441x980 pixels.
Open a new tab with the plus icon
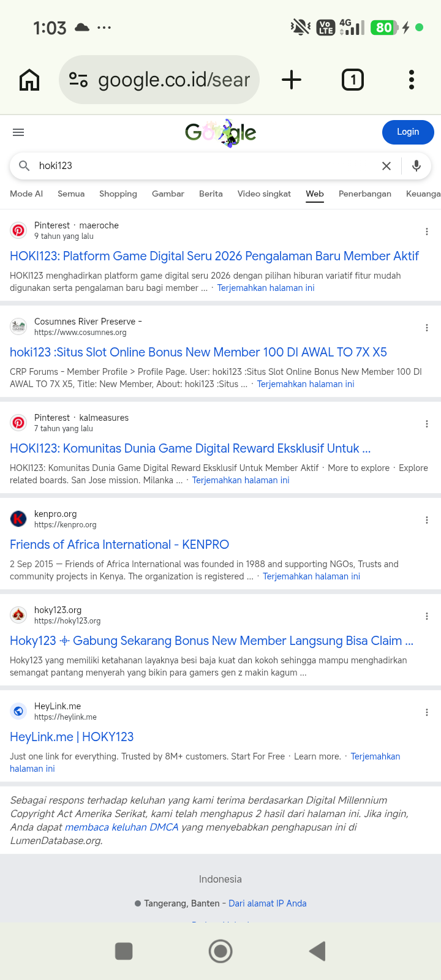[292, 80]
